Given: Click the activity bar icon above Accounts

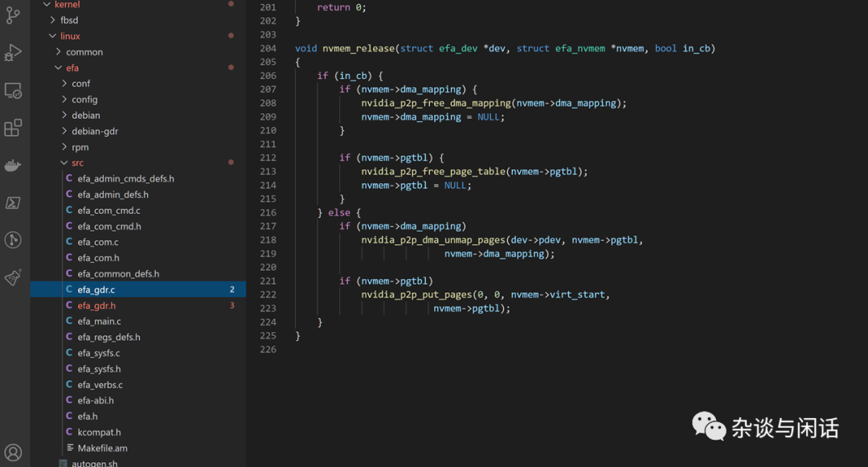Looking at the screenshot, I should tap(13, 277).
